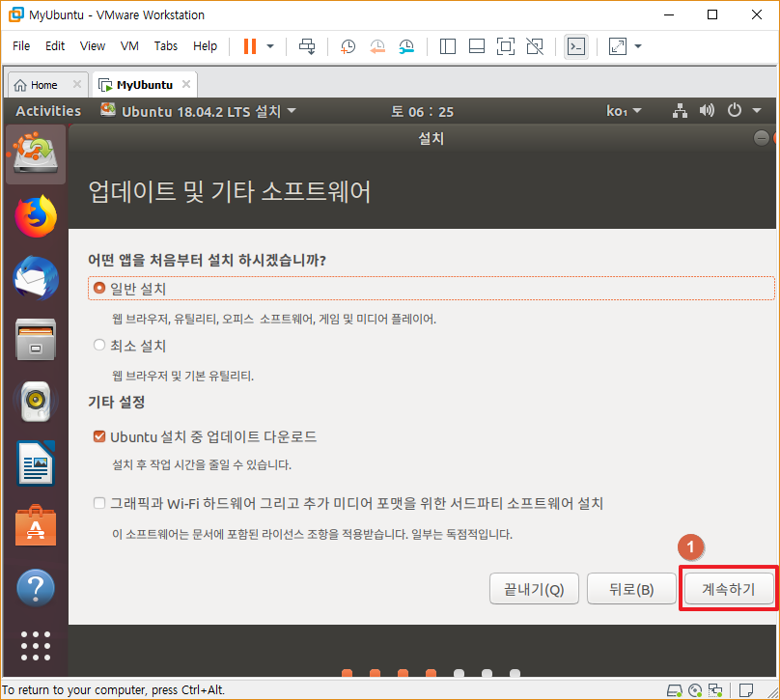Viewport: 780px width, 700px height.
Task: Toggle the thumbnail bar icon
Action: pyautogui.click(x=477, y=46)
